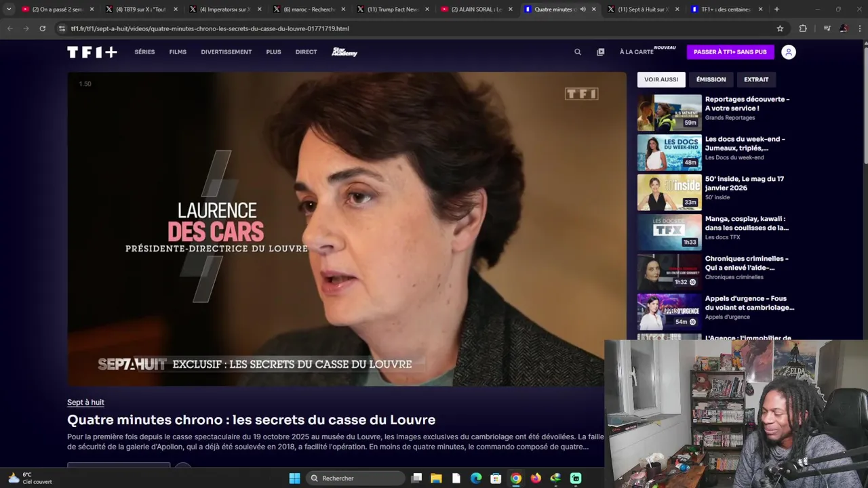868x488 pixels.
Task: Launch Firefox from the taskbar
Action: coord(536,478)
